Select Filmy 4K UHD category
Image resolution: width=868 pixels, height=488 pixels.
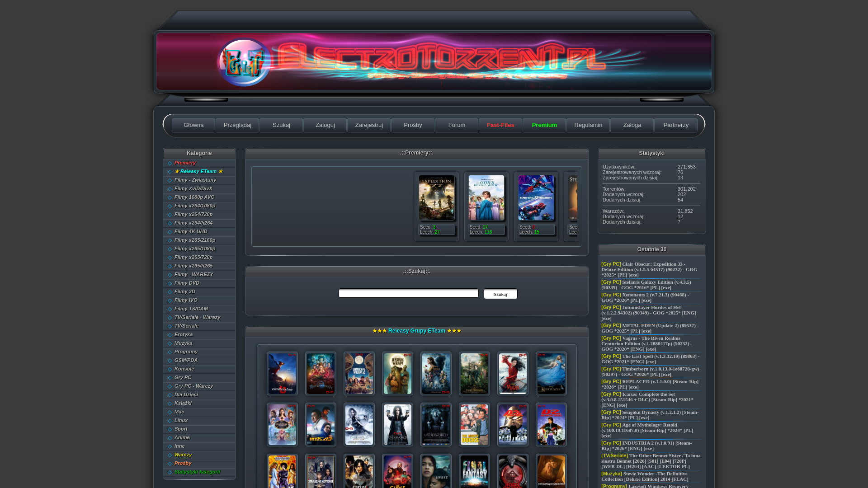tap(191, 231)
